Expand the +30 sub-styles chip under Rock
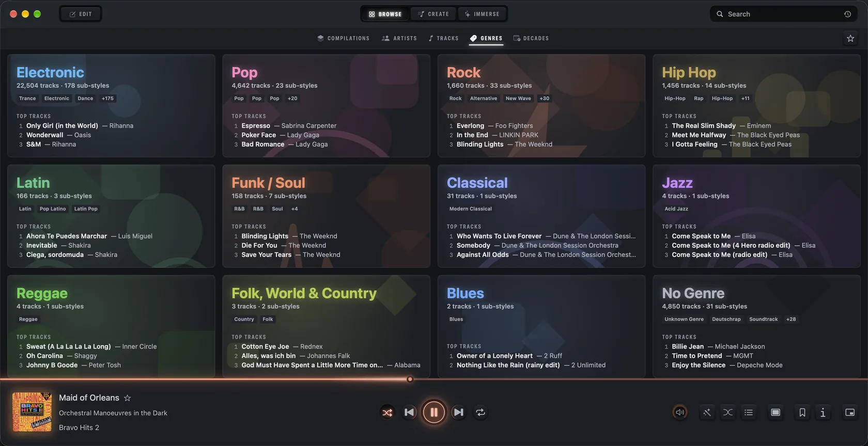868x446 pixels. [545, 99]
